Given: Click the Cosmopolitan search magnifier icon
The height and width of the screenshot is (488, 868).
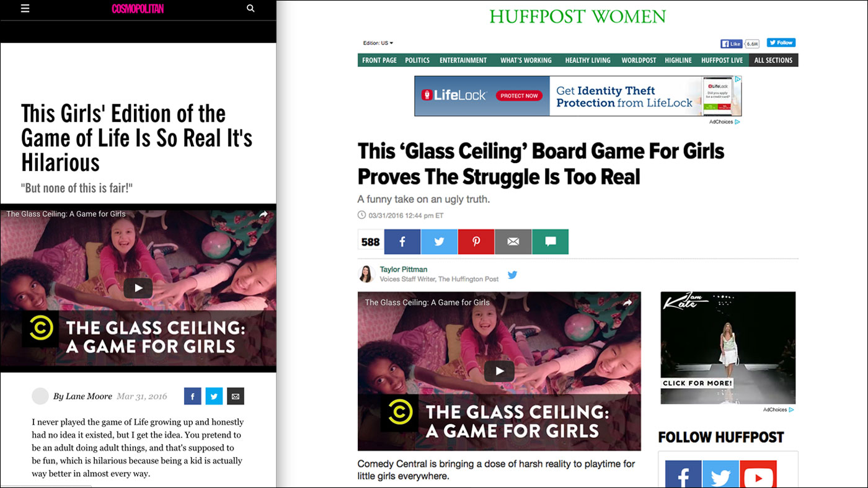Looking at the screenshot, I should (x=250, y=9).
